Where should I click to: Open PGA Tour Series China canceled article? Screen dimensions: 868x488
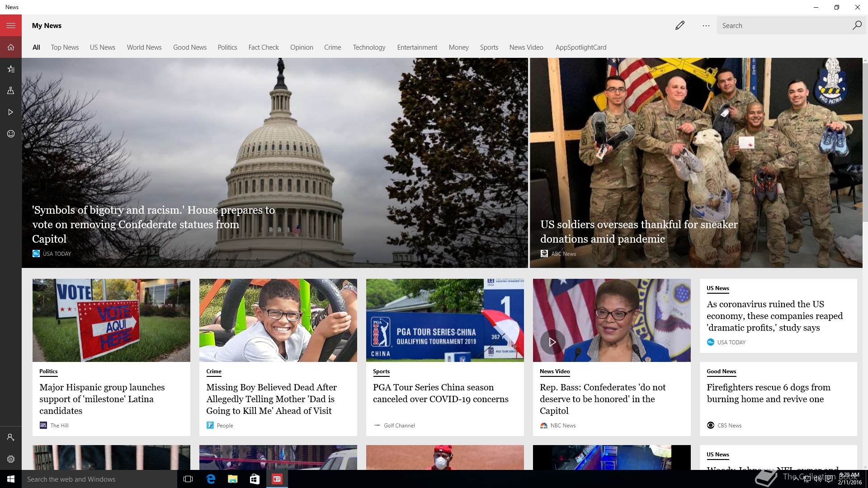point(441,393)
